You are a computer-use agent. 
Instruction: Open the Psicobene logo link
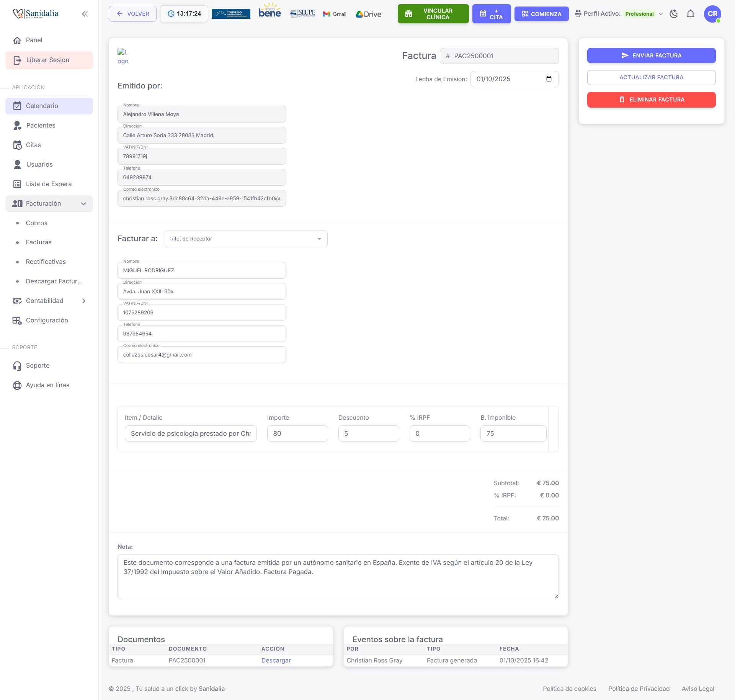click(269, 11)
